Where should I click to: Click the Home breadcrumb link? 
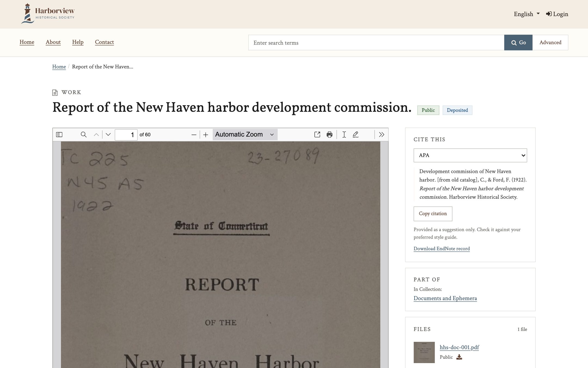coord(59,67)
